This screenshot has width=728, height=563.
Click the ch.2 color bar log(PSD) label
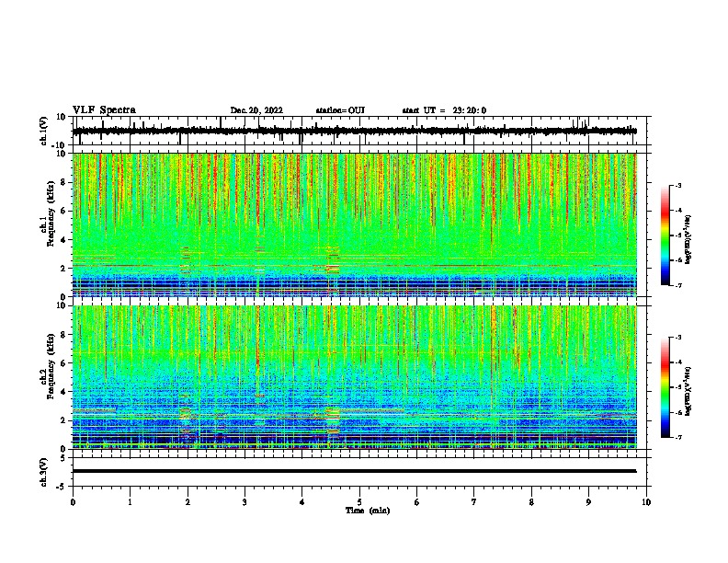[688, 391]
